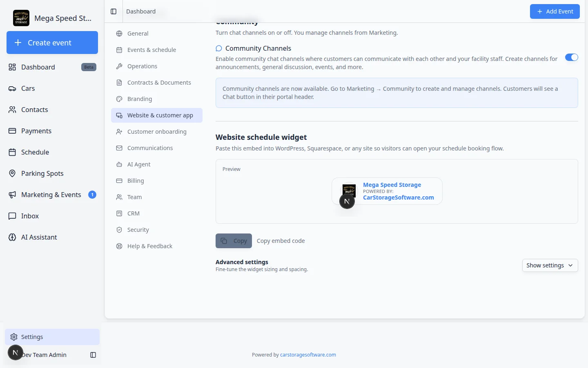Open Communications settings section
Screen dimensions: 588x368
point(157,148)
